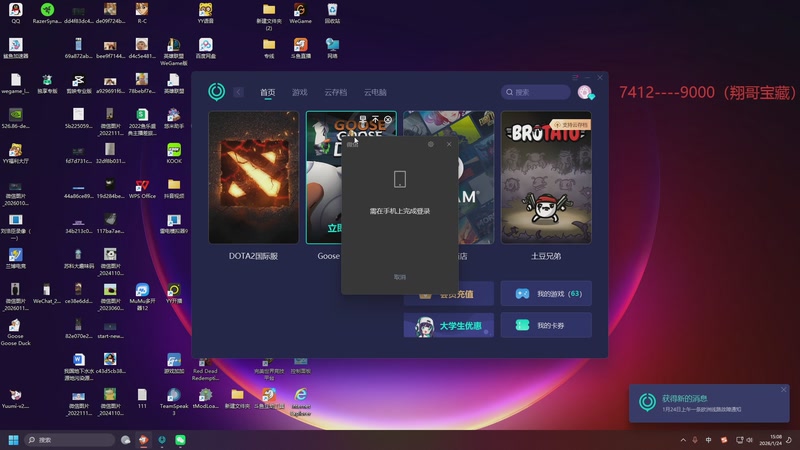
Task: Select the KOOK desktop icon
Action: 174,153
